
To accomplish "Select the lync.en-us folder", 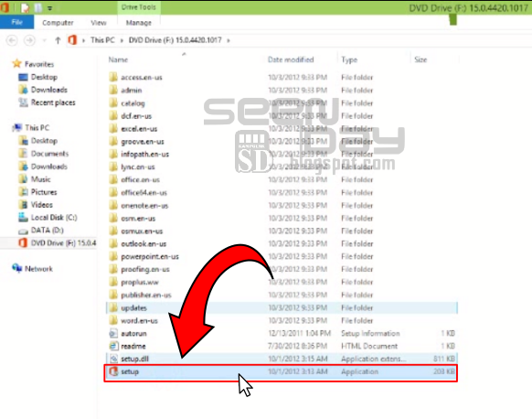I will 138,167.
